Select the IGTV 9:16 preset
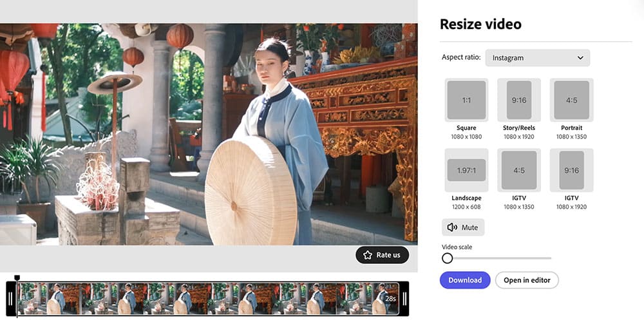Screen dimensions: 644x324 click(x=572, y=170)
